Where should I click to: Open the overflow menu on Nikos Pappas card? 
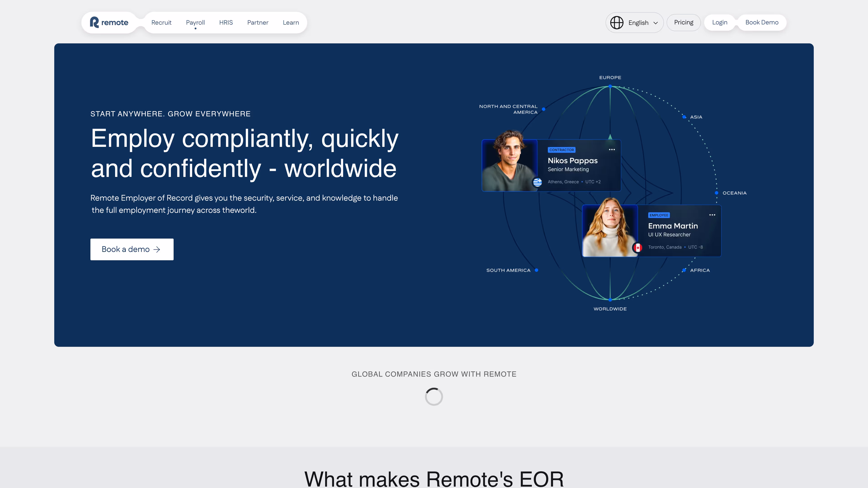(x=612, y=150)
